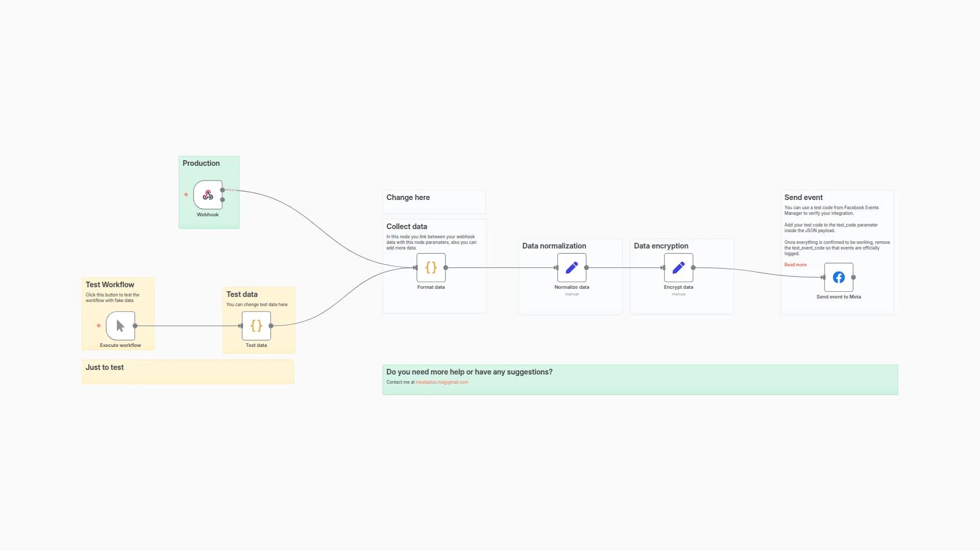The image size is (980, 551).
Task: Click the manual label under Encrypt data
Action: [678, 294]
